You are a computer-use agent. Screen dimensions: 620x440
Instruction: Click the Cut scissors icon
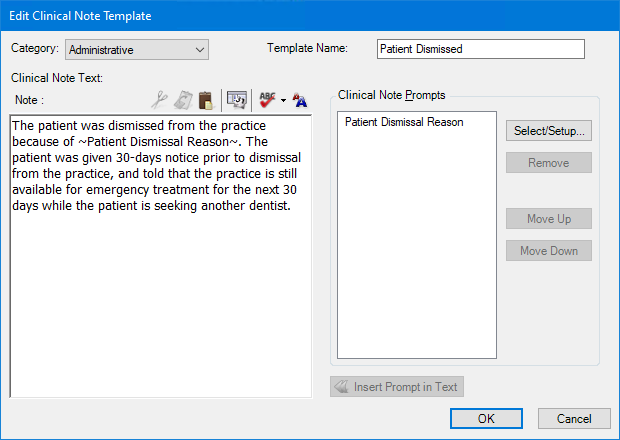pos(159,99)
